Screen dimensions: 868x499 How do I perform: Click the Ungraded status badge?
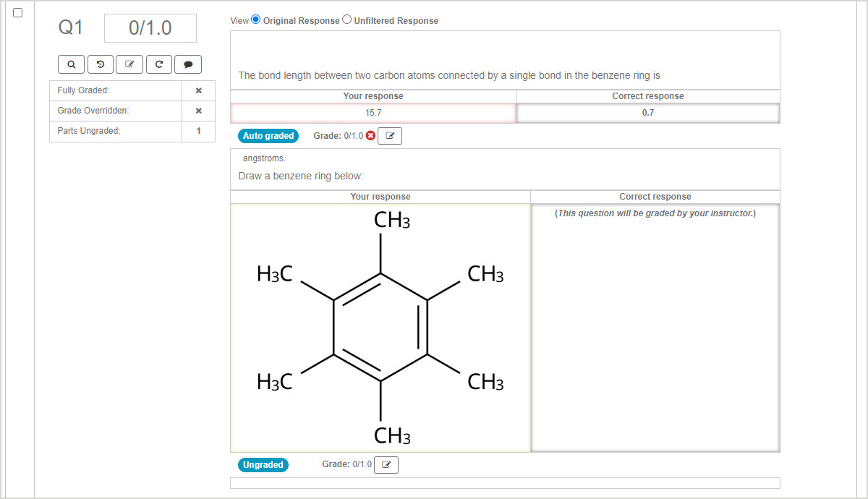(263, 464)
